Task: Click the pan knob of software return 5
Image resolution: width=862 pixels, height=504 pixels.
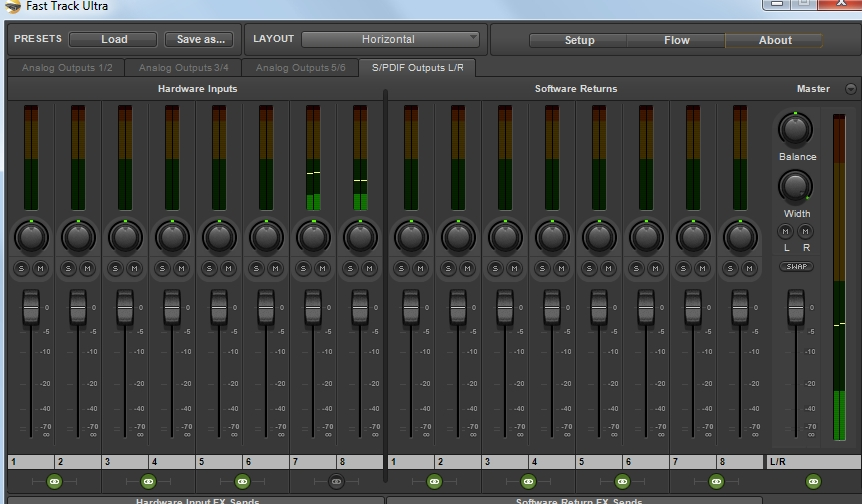Action: 599,237
